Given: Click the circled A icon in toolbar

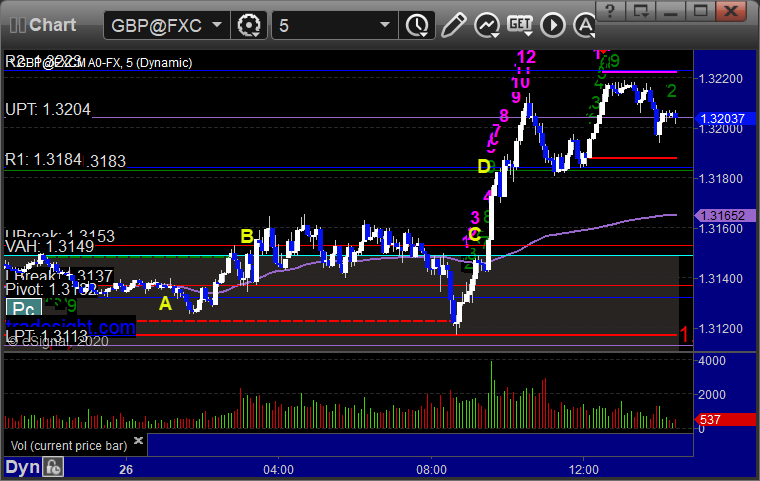Looking at the screenshot, I should pos(585,25).
